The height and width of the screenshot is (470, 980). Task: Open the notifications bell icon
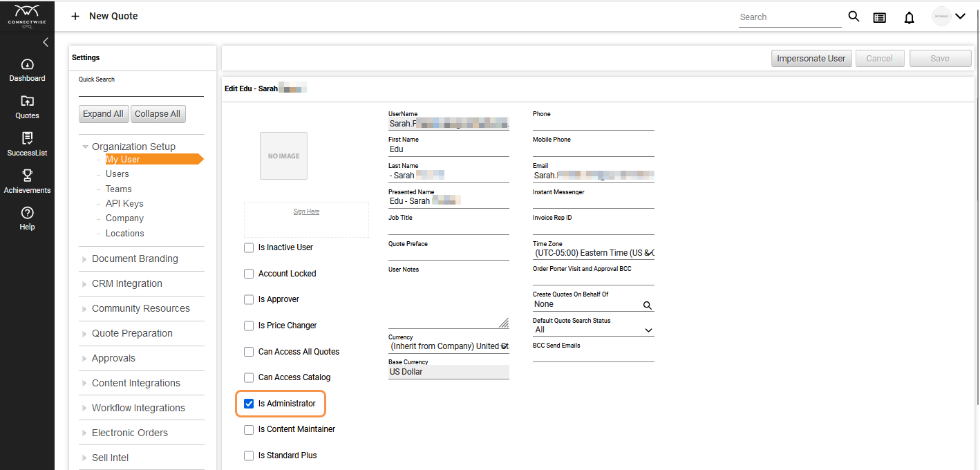[910, 17]
